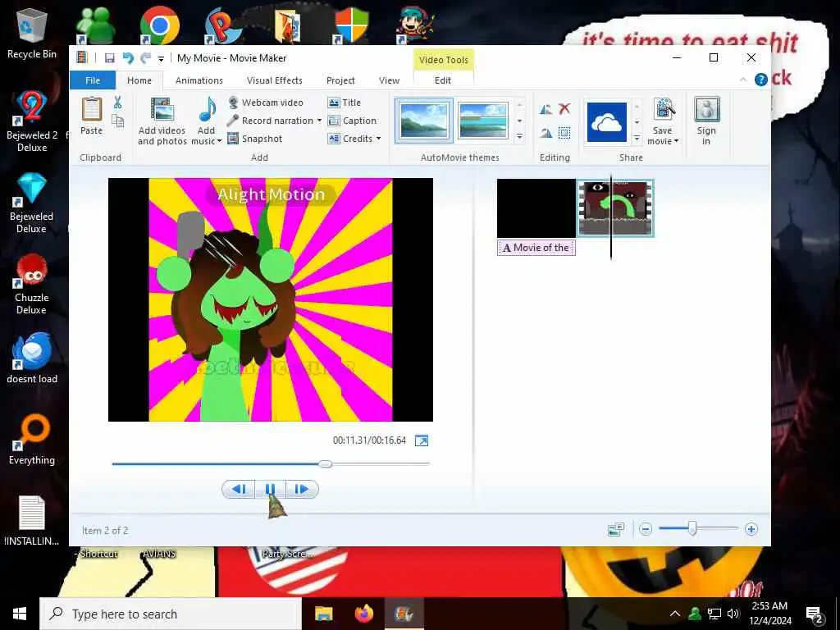The width and height of the screenshot is (840, 630).
Task: Click the Cut scissors icon
Action: pyautogui.click(x=118, y=103)
